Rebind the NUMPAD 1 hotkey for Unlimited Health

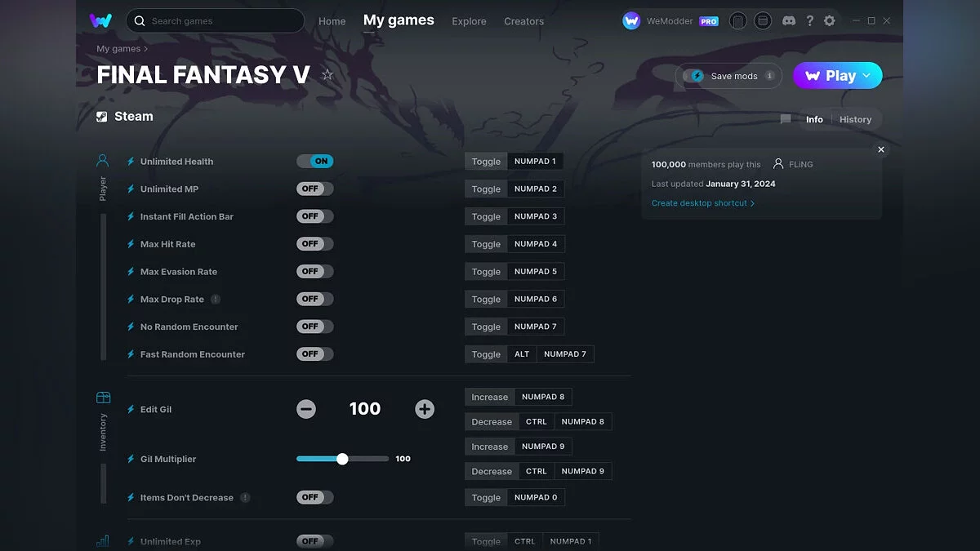click(535, 162)
